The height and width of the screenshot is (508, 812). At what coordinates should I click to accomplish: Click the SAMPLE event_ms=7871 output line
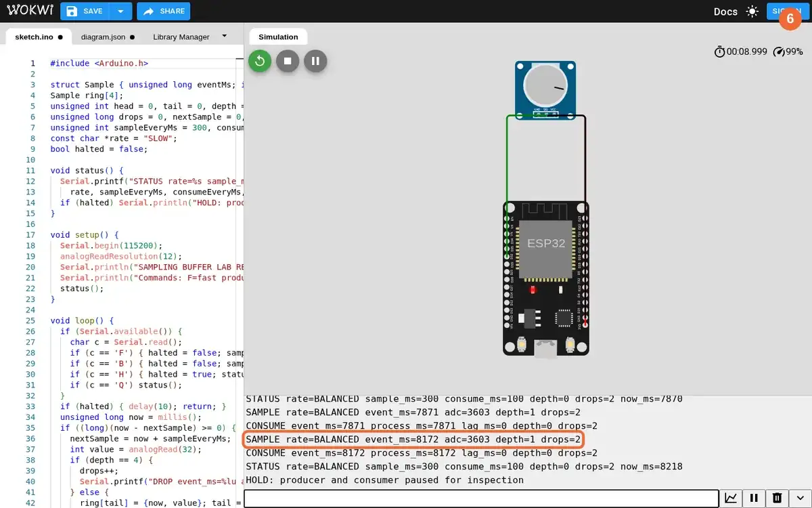(413, 412)
